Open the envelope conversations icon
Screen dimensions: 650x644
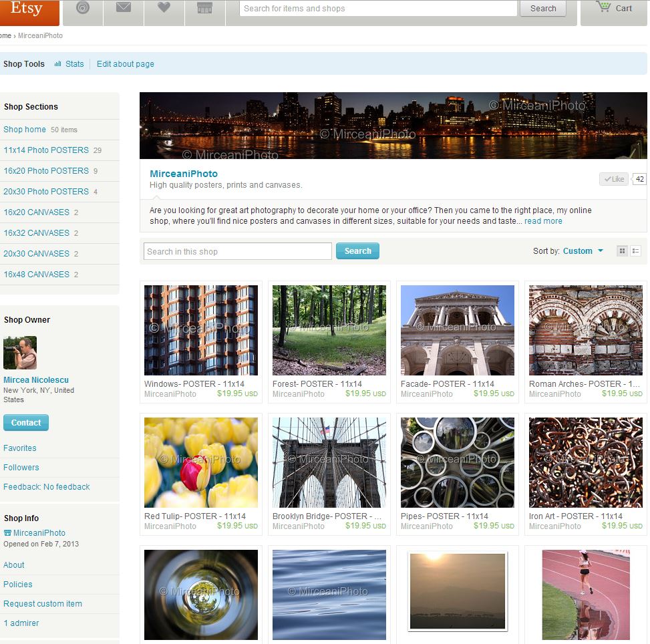(x=123, y=8)
